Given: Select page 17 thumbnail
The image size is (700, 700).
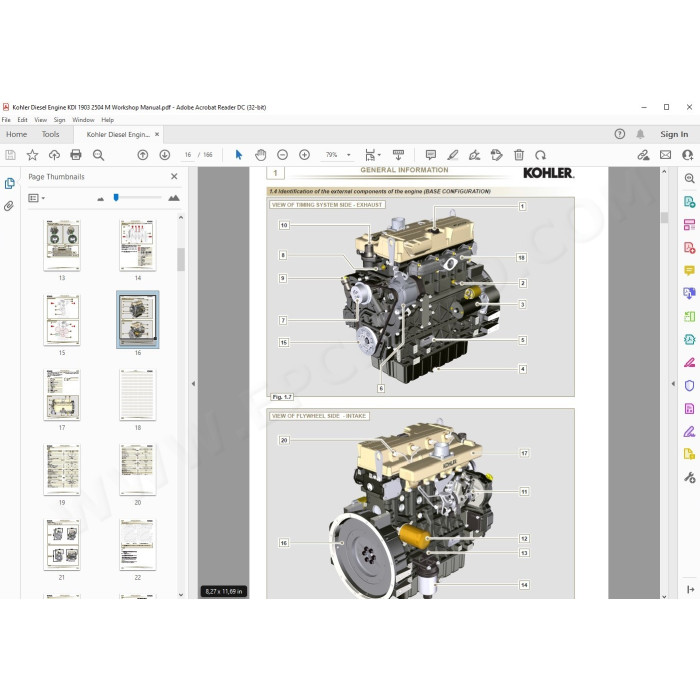Looking at the screenshot, I should pyautogui.click(x=62, y=395).
